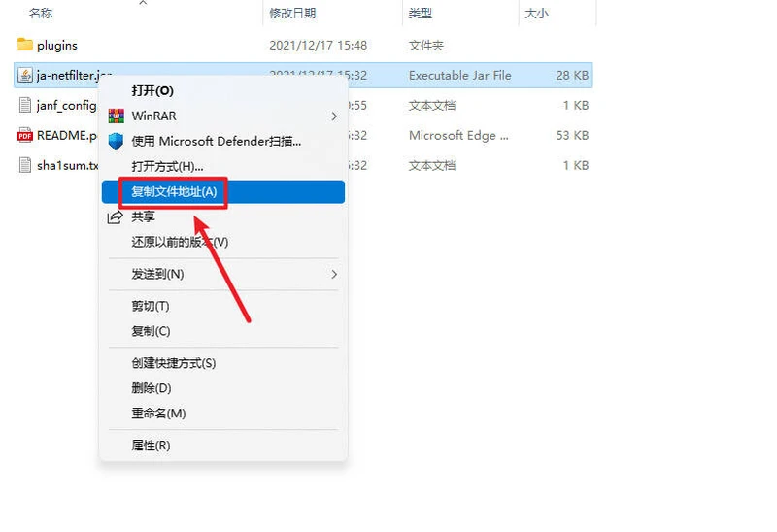This screenshot has width=777, height=532.
Task: Click the janf_config text file icon
Action: tap(25, 105)
